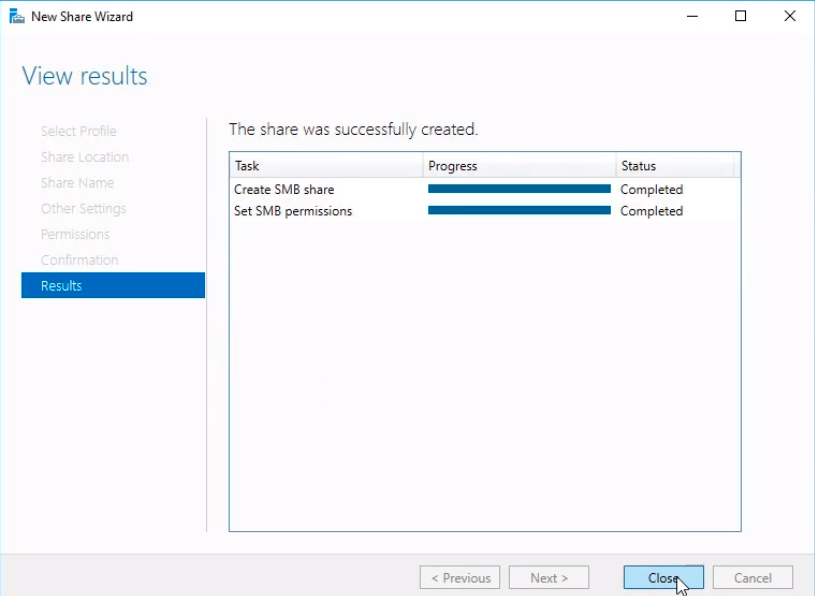Sort by the Progress column header
Viewport: 815px width, 596px height.
tap(519, 166)
